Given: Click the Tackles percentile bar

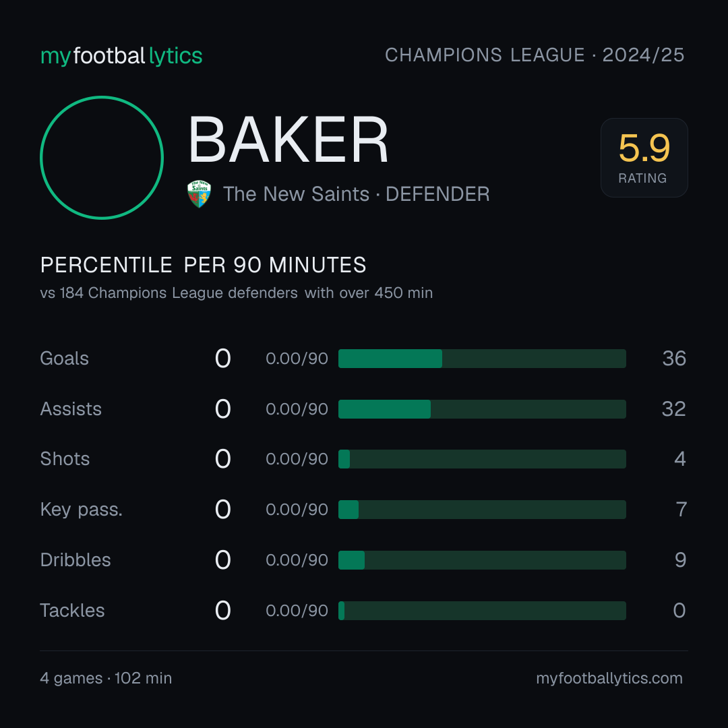Looking at the screenshot, I should point(482,611).
